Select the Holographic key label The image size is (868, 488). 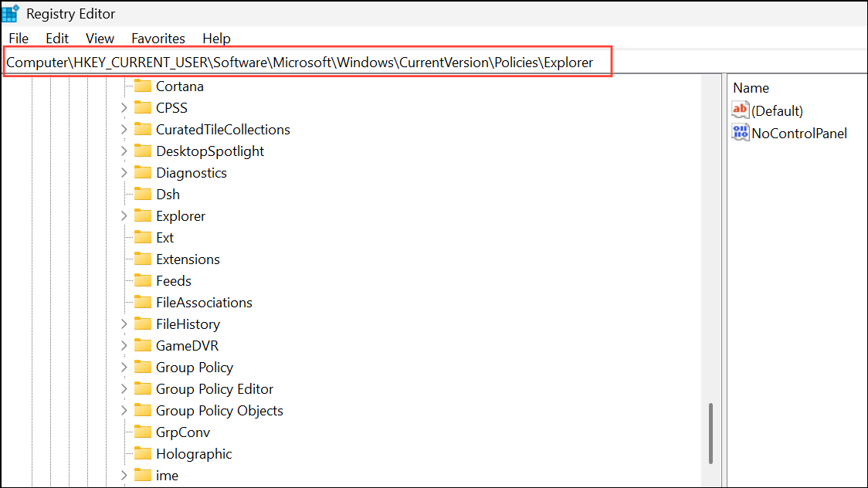click(x=194, y=454)
